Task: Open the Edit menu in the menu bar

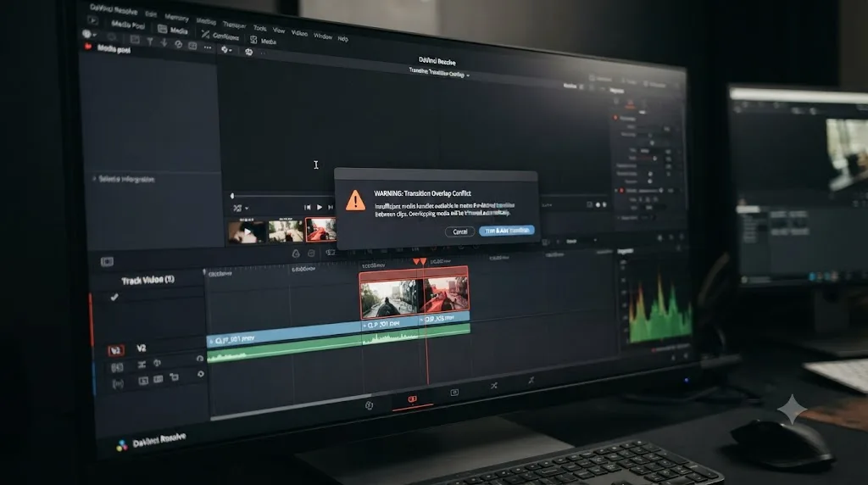Action: 151,14
